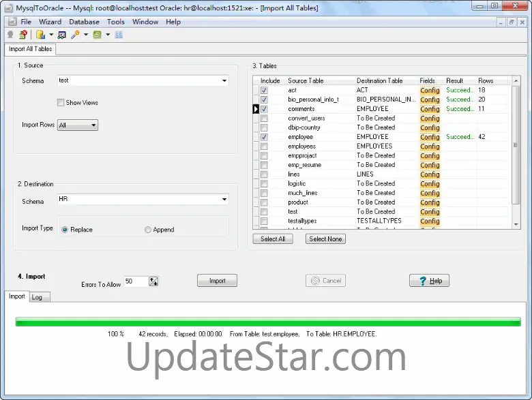Uncheck Include for bio_personal_info_t
This screenshot has height=400, width=532.
coord(264,99)
